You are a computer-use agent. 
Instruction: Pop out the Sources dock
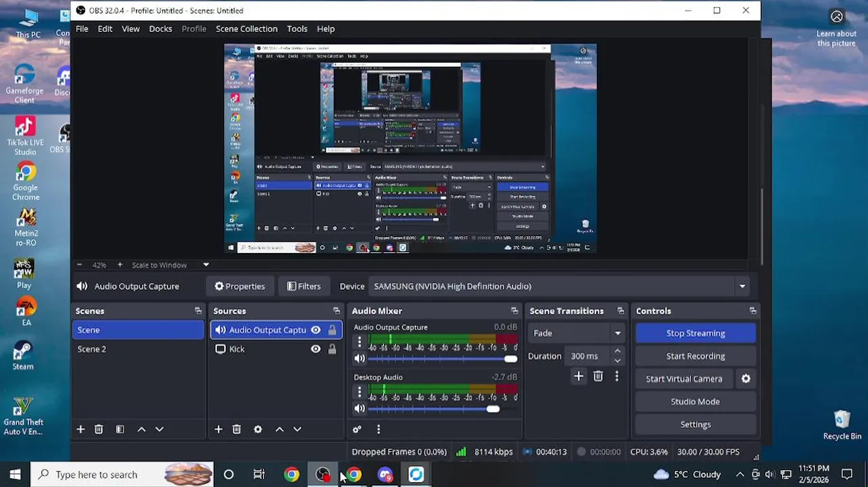tap(337, 311)
